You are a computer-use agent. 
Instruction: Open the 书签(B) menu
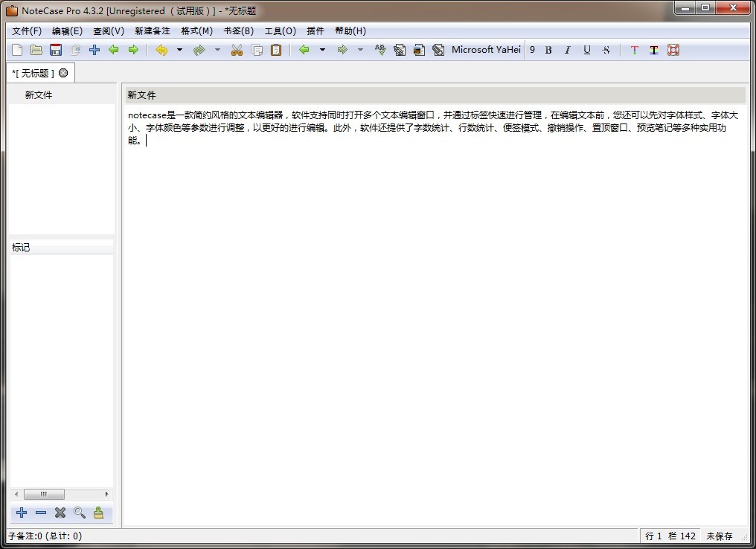point(239,30)
